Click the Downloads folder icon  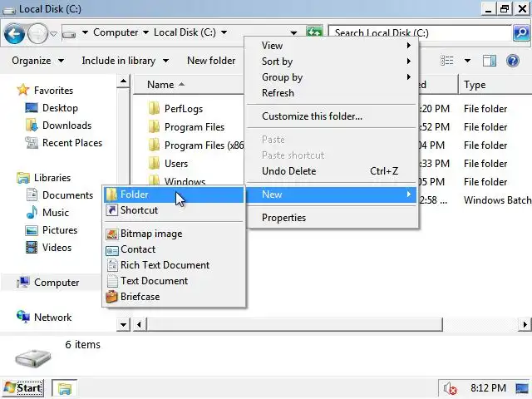(32, 126)
